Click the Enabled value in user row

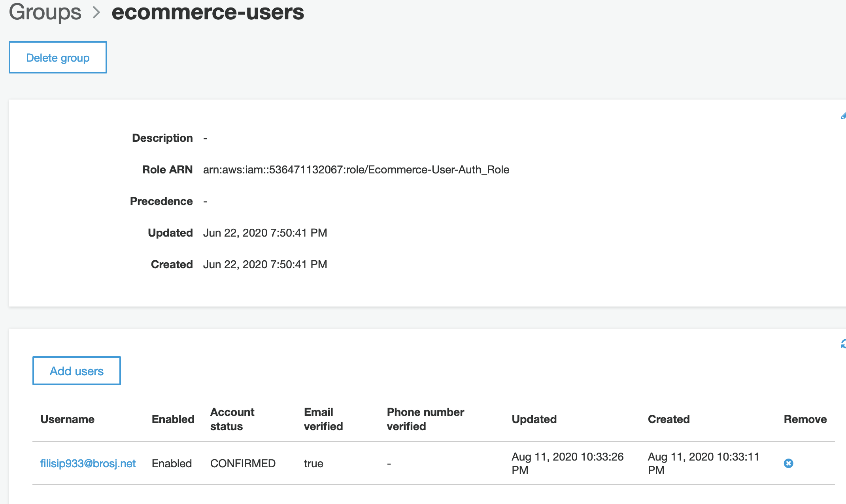[172, 463]
